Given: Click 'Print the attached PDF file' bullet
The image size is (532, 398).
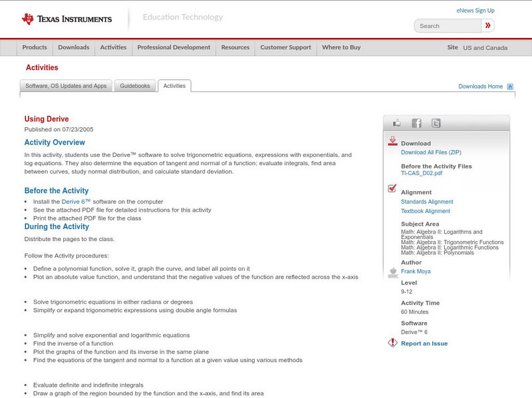Looking at the screenshot, I should tap(87, 218).
